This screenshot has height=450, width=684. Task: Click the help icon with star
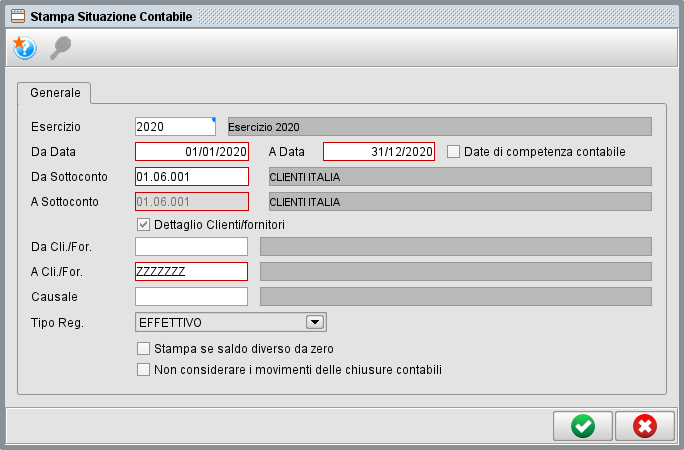click(x=23, y=47)
